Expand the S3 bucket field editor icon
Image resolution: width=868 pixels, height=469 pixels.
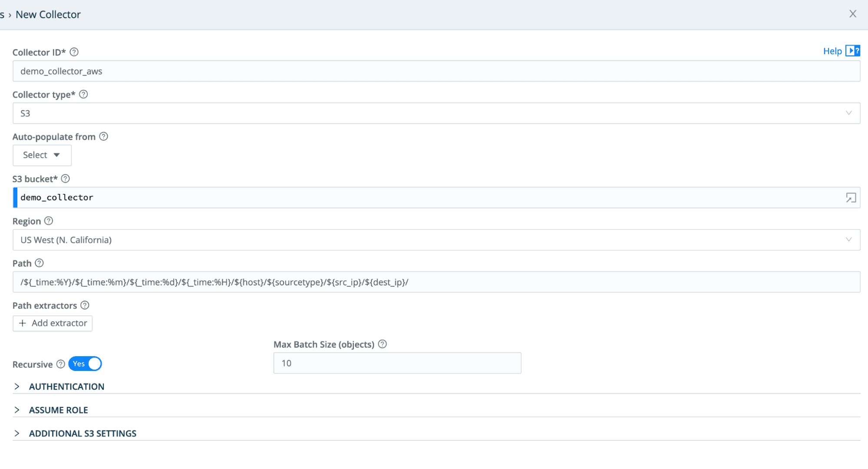pyautogui.click(x=851, y=198)
